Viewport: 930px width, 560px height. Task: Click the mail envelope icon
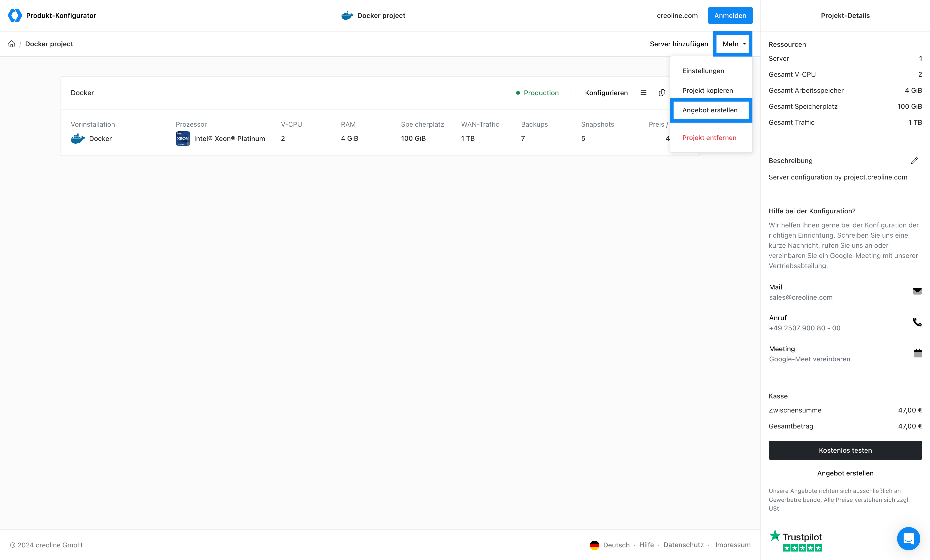(917, 291)
